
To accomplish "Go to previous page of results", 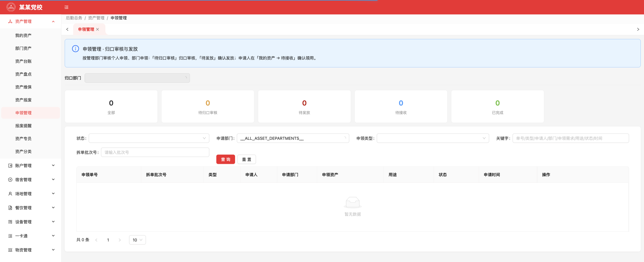I will pos(96,240).
